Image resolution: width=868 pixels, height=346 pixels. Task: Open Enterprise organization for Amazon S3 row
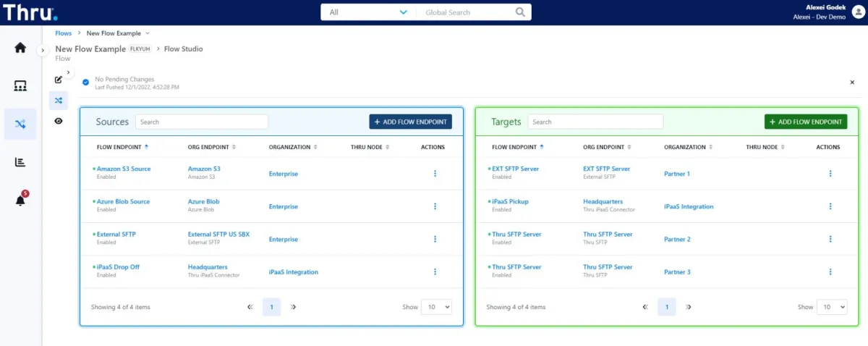(x=284, y=174)
